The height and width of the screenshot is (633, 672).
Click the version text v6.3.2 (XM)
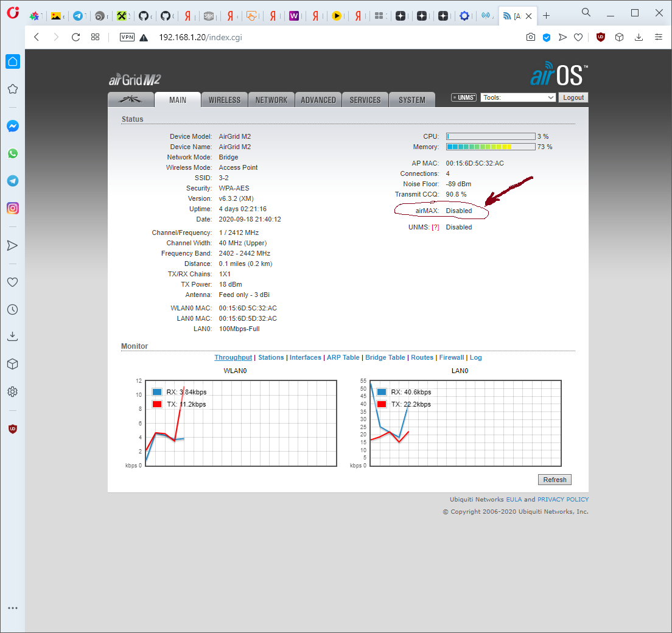tap(236, 198)
